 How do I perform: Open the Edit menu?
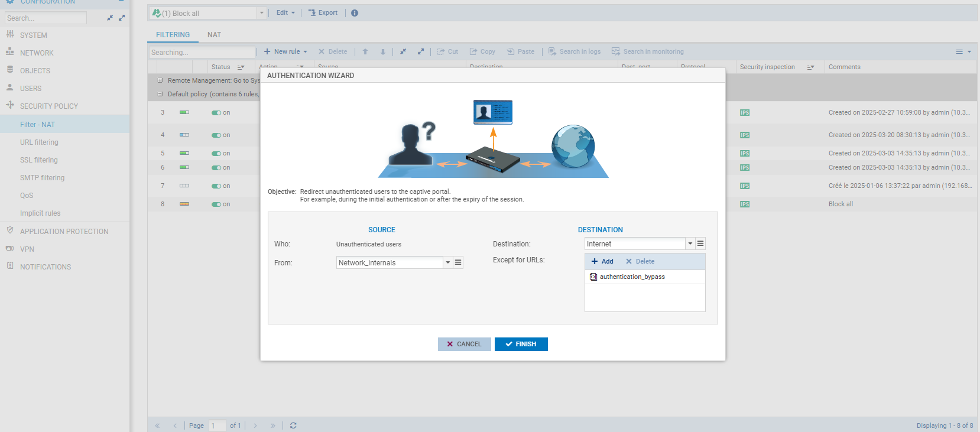pos(285,13)
